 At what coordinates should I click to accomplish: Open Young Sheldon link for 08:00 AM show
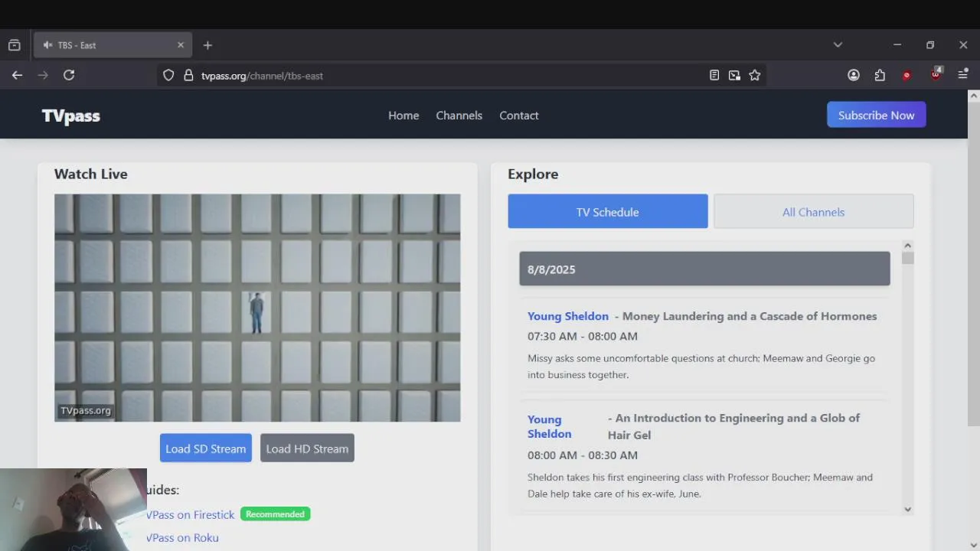tap(550, 426)
